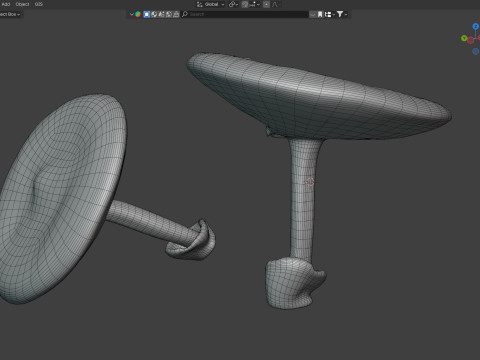Click the faded blue negative Z gizmo ball
Screen dimensions: 480x360
coord(476,51)
